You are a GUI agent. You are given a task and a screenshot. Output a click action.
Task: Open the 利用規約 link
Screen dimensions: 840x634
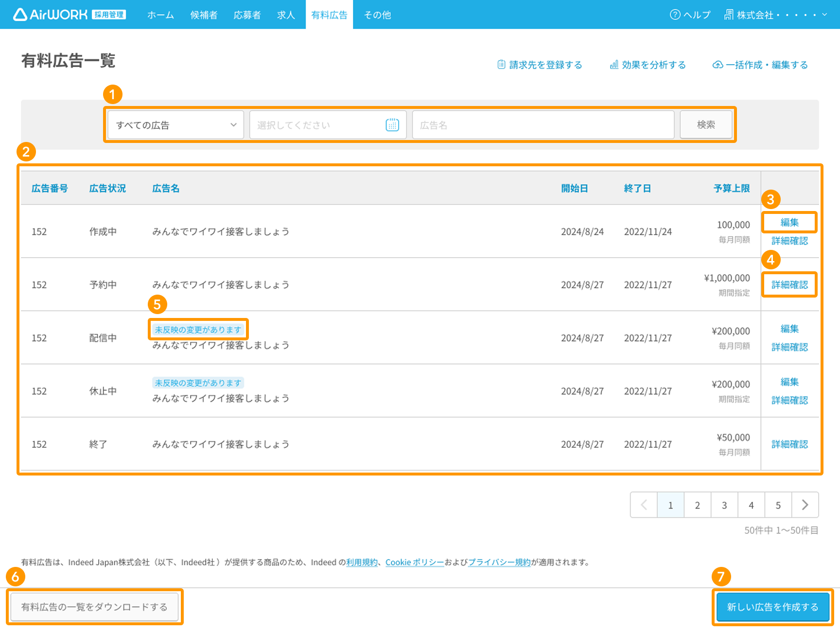tap(362, 563)
